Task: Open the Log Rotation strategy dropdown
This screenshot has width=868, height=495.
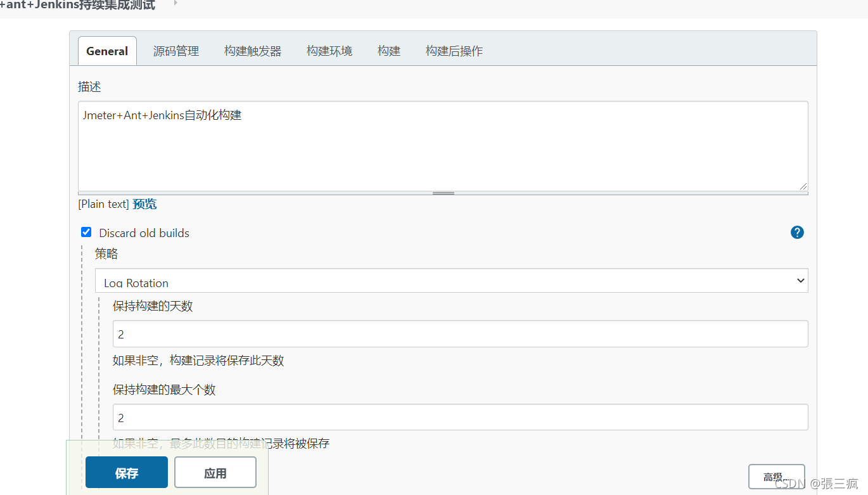Action: pyautogui.click(x=452, y=281)
